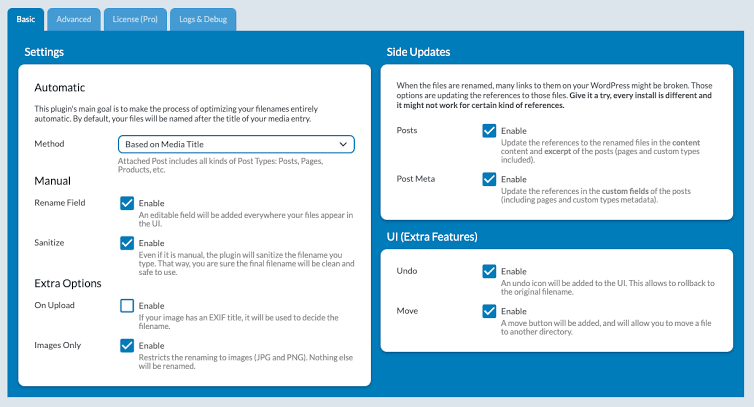This screenshot has height=407, width=754.
Task: Click the 'plugin's main goal' intro paragraph
Action: pyautogui.click(x=176, y=114)
